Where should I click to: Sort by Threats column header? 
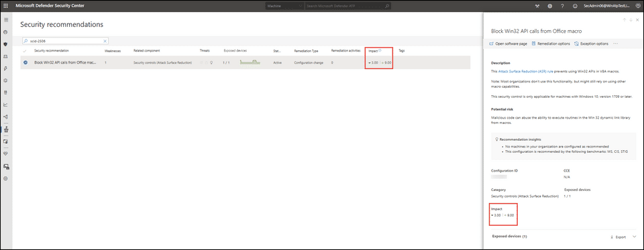(205, 50)
